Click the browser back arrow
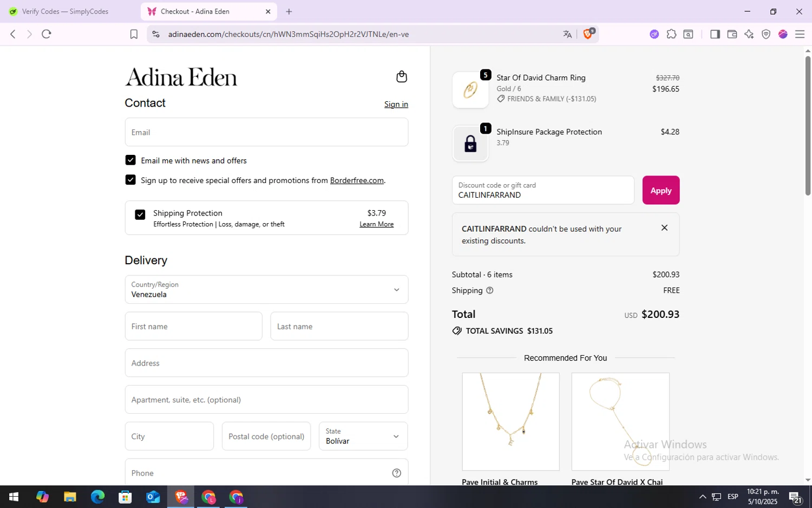Viewport: 812px width, 508px height. pyautogui.click(x=13, y=34)
